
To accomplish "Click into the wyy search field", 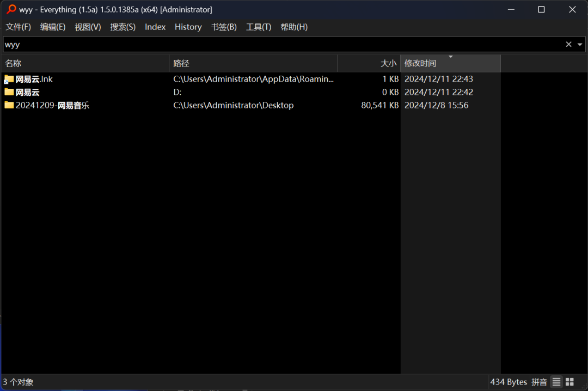I will tap(283, 45).
